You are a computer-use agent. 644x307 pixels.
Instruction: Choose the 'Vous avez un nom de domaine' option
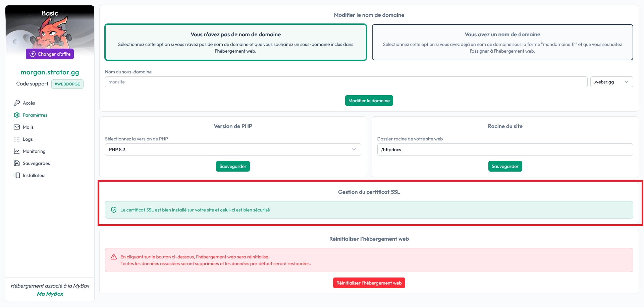[502, 42]
